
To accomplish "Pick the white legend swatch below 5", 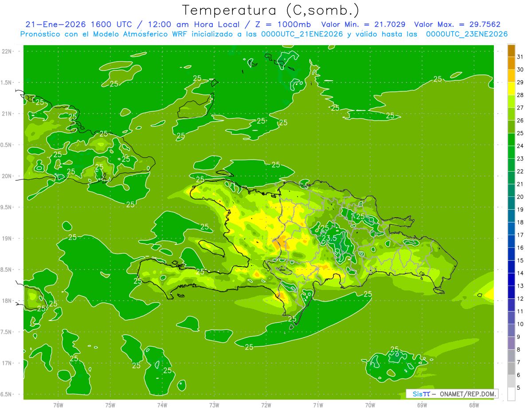I will tap(511, 394).
